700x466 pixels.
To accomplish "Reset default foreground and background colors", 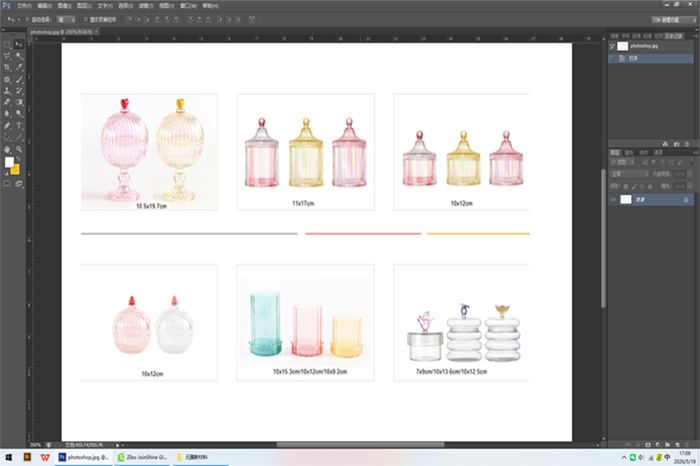I will 6,173.
